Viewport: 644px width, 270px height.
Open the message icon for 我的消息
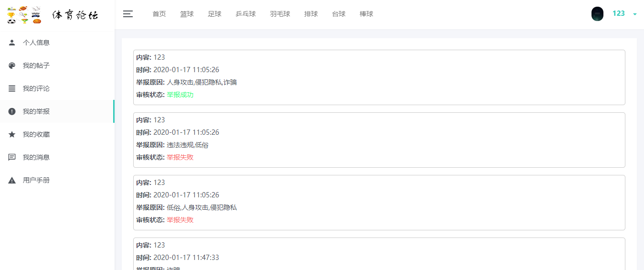12,157
